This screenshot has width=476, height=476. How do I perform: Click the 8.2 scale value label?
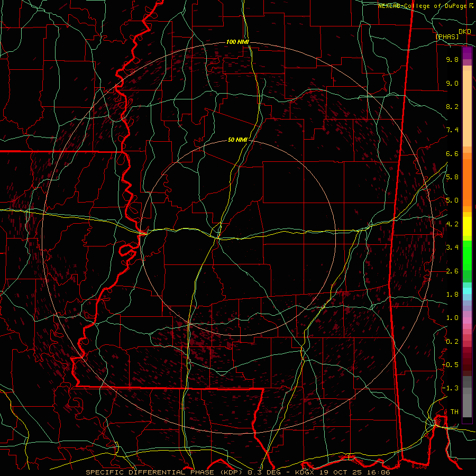(452, 106)
